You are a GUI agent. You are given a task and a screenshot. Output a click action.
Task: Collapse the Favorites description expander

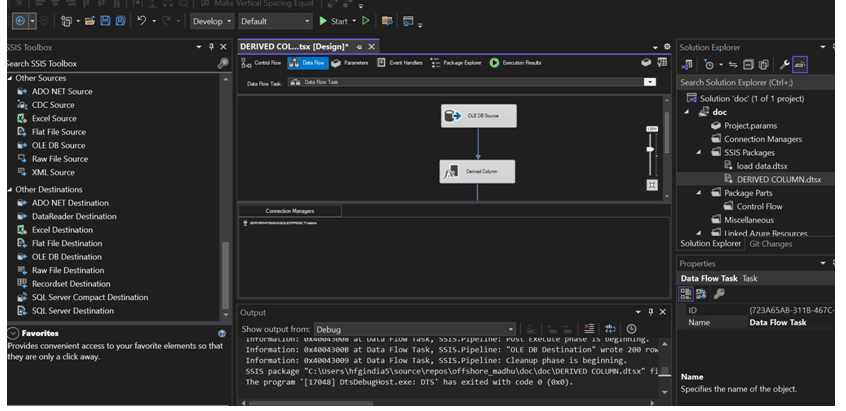(13, 333)
